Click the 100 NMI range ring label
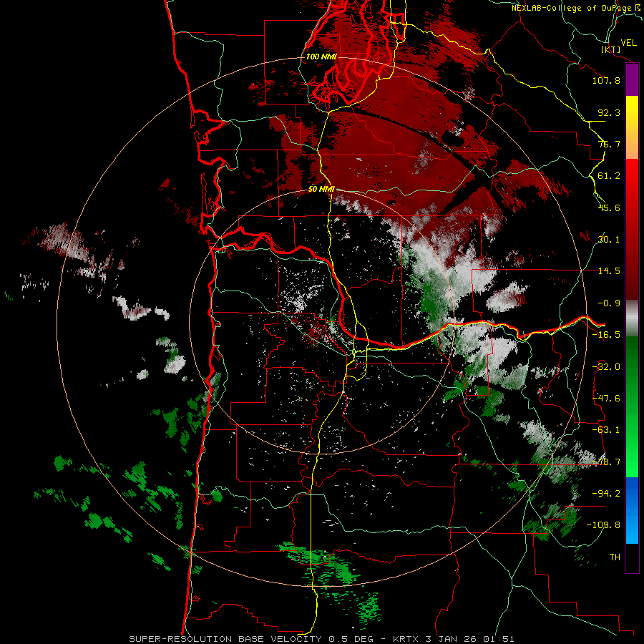644x644 pixels. pos(321,57)
